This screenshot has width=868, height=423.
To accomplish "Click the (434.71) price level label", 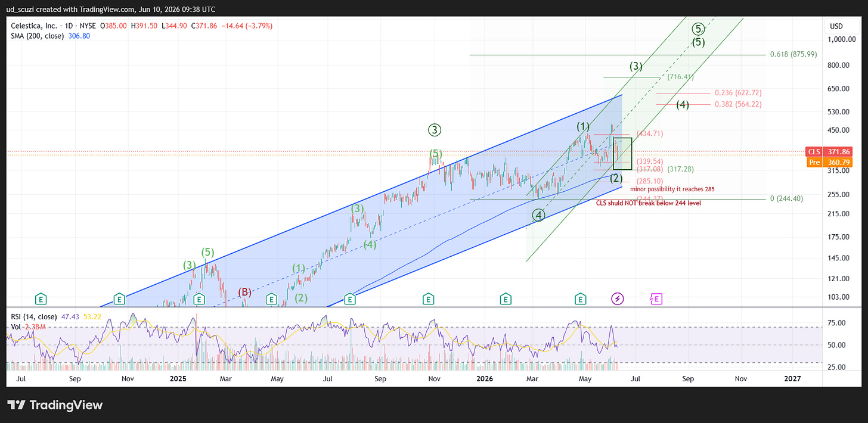I will pyautogui.click(x=650, y=133).
